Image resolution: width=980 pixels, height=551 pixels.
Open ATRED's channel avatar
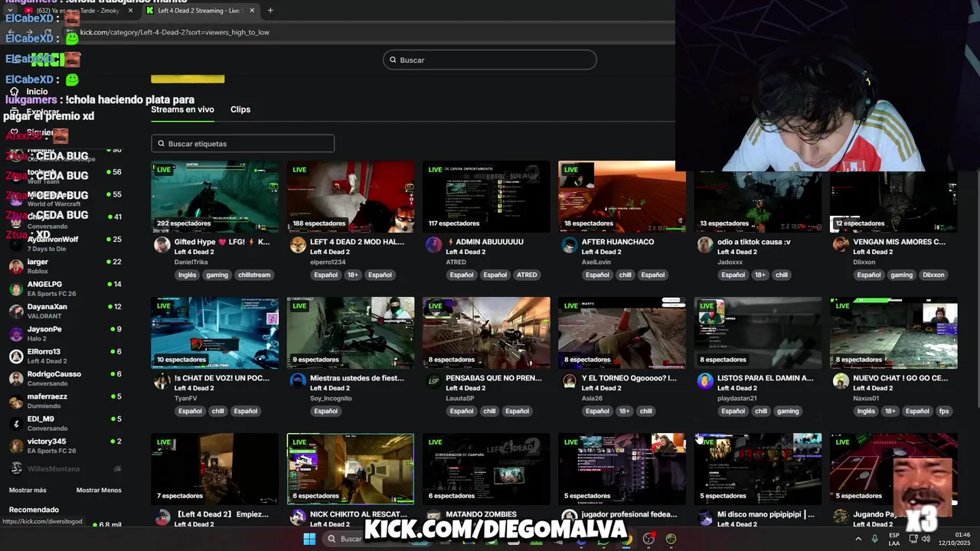tap(433, 245)
